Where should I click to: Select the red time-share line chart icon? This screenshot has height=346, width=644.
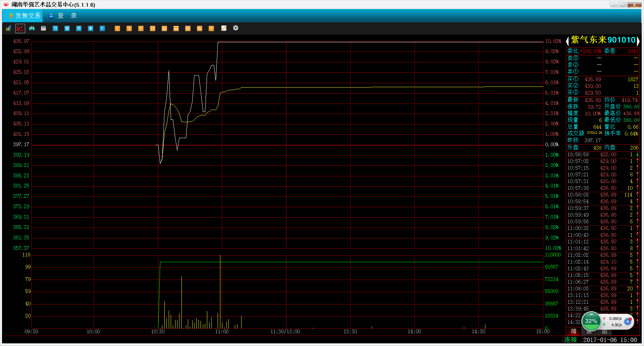[20, 28]
